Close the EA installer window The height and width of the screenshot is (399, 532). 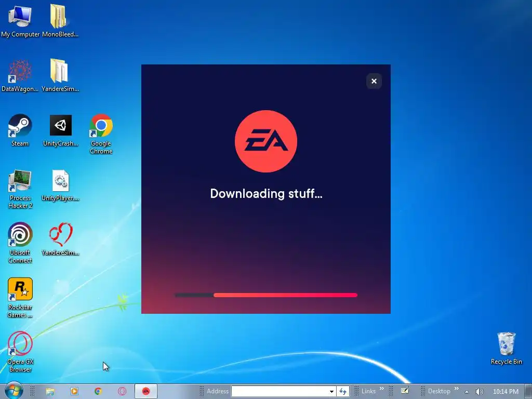coord(374,81)
